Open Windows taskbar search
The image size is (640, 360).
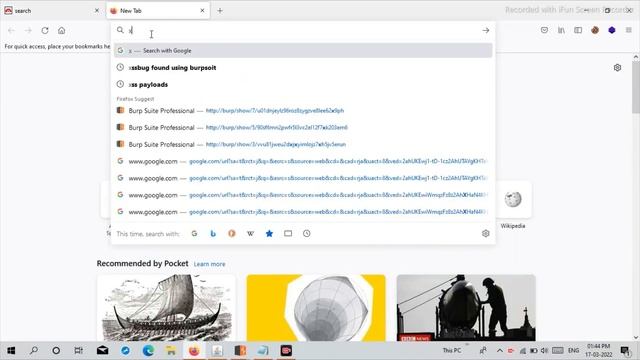click(34, 350)
